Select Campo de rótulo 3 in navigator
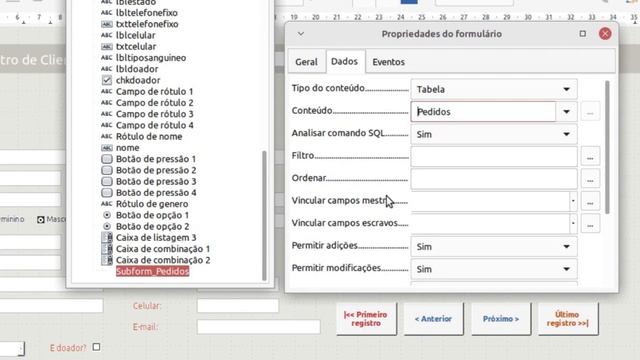The image size is (640, 360). click(x=147, y=114)
